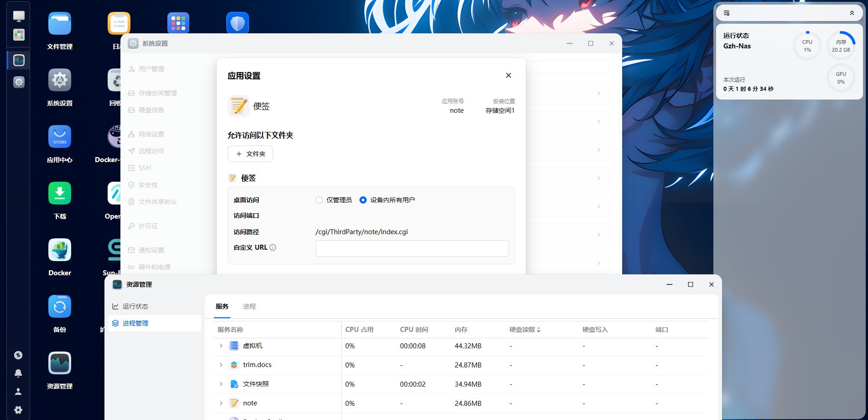Image resolution: width=868 pixels, height=420 pixels.
Task: Open 网络设置 in system settings sidebar
Action: [x=151, y=134]
